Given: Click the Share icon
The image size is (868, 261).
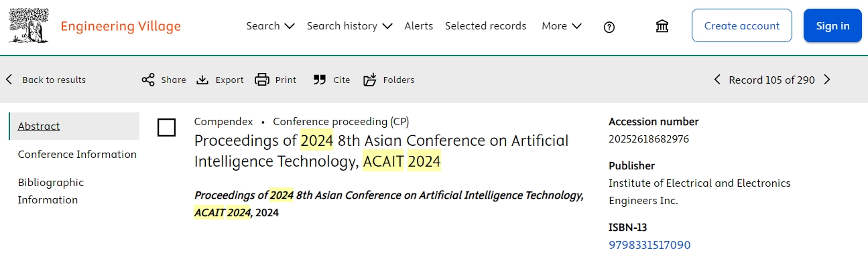Looking at the screenshot, I should coord(148,80).
